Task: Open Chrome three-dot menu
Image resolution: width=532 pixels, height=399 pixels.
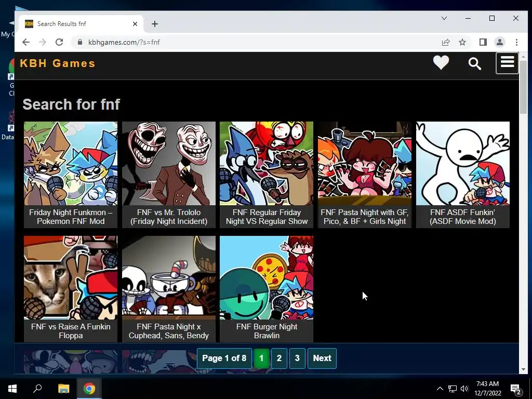Action: (x=516, y=42)
